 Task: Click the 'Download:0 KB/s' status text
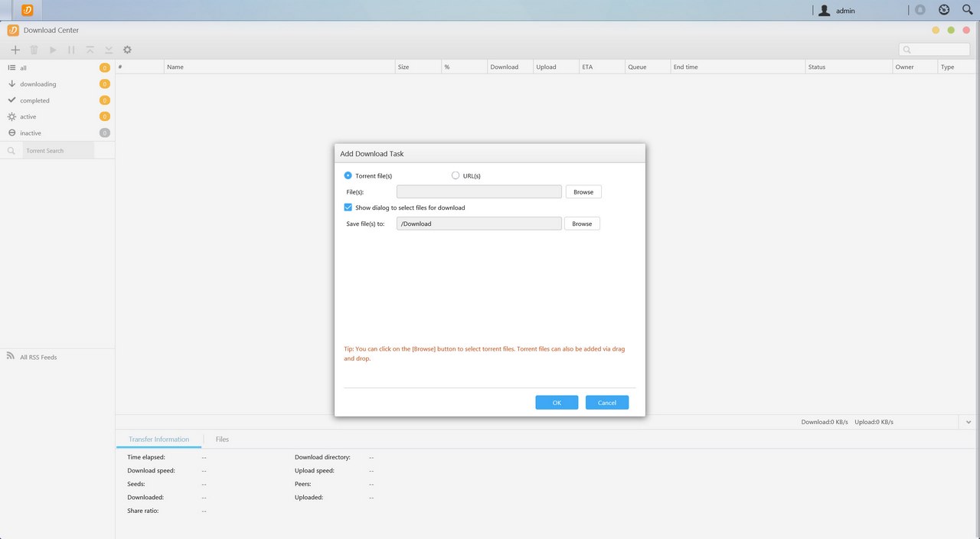[x=825, y=422]
